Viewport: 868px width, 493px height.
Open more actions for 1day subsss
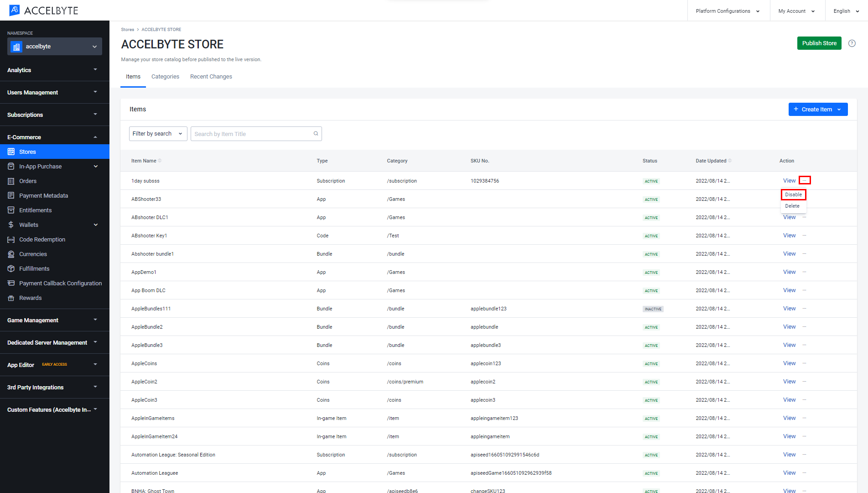click(805, 180)
